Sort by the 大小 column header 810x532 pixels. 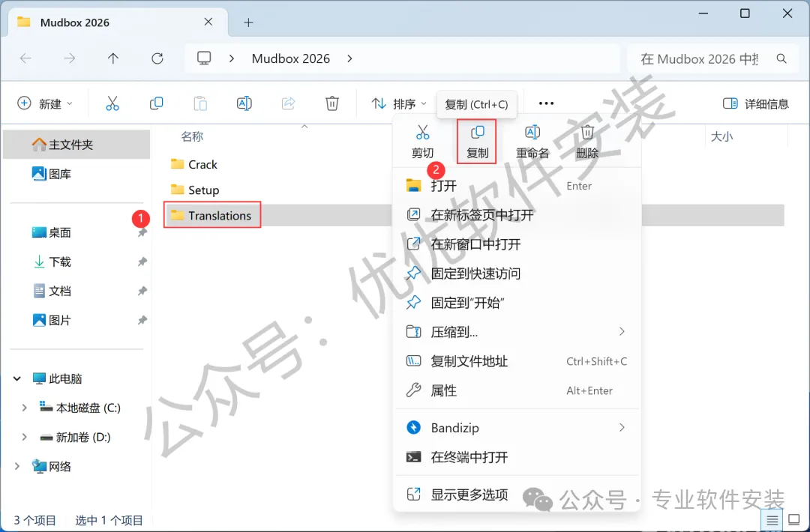coord(721,136)
